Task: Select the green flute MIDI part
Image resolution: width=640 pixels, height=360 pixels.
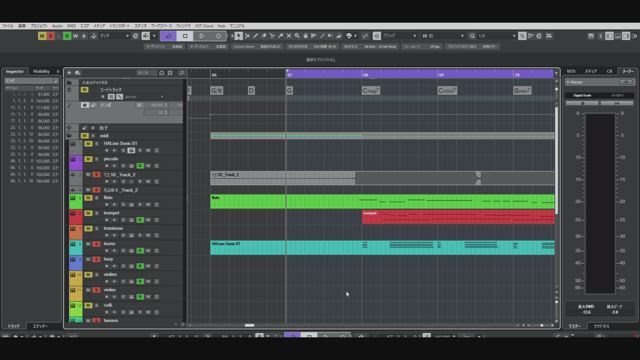Action: pos(382,202)
